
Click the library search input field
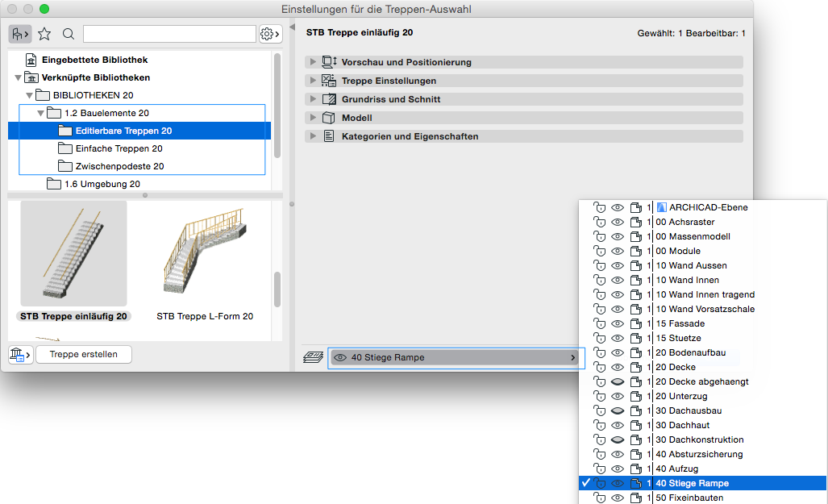(169, 34)
